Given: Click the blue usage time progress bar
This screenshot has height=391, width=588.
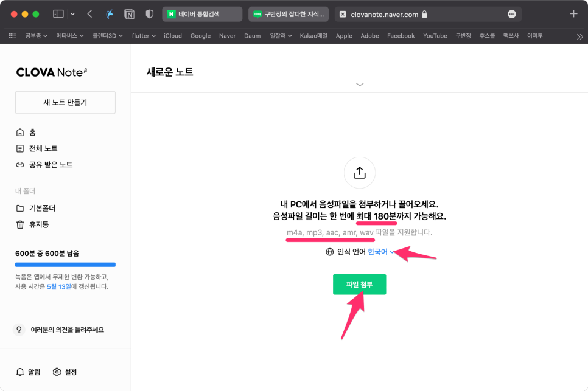Looking at the screenshot, I should coord(65,265).
